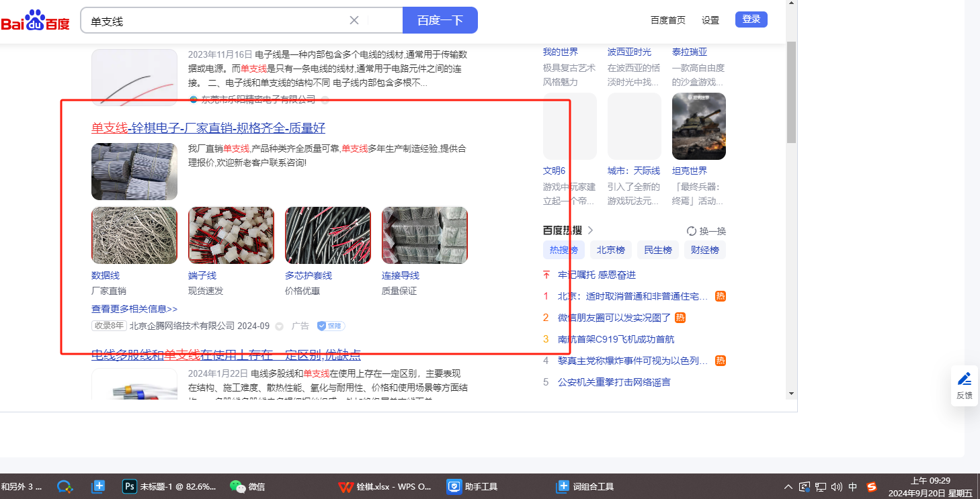Open the 数据线 link
Screen dimensions: 980x499
point(106,275)
